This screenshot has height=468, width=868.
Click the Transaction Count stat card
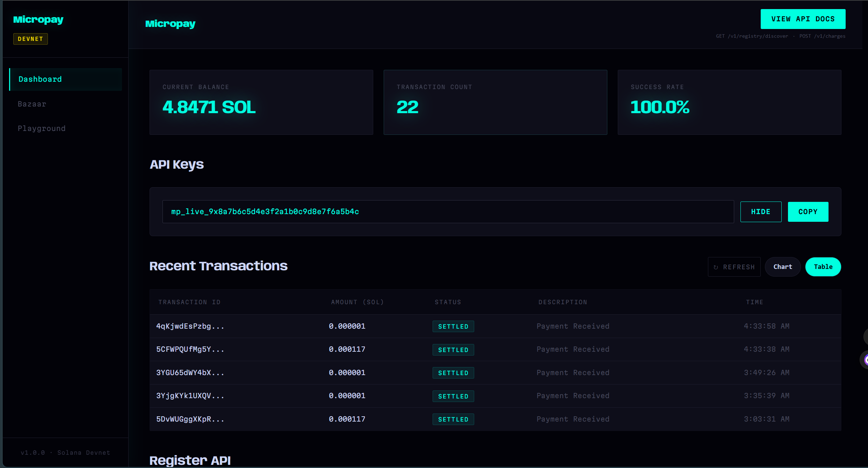point(495,102)
